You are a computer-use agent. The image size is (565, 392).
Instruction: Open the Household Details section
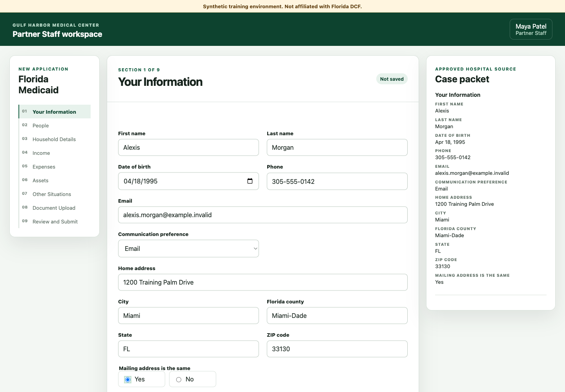[x=55, y=139]
